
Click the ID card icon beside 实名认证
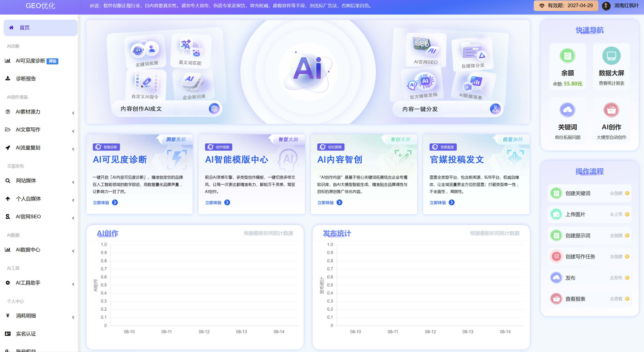(x=8, y=334)
